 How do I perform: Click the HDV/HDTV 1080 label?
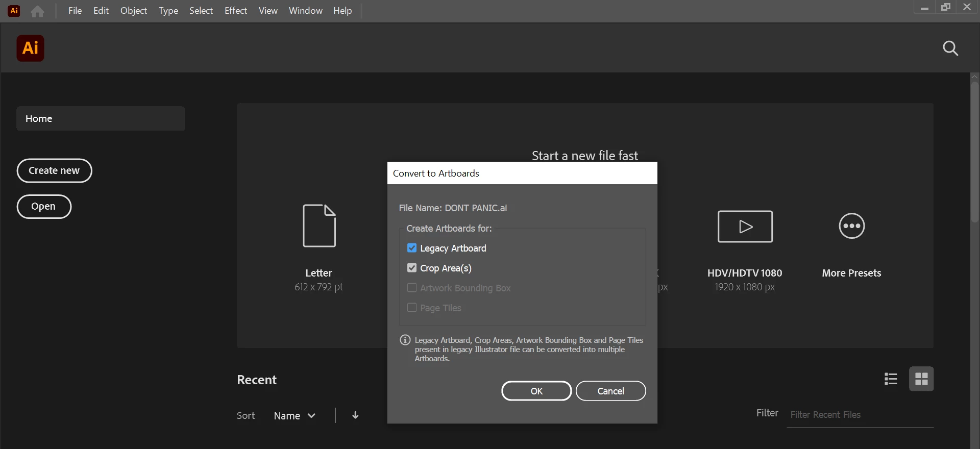(745, 273)
